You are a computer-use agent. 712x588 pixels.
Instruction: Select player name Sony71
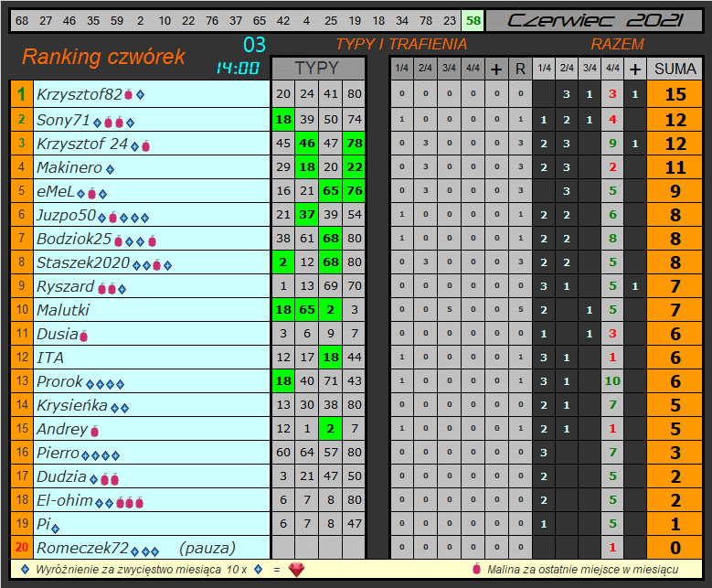pos(63,120)
